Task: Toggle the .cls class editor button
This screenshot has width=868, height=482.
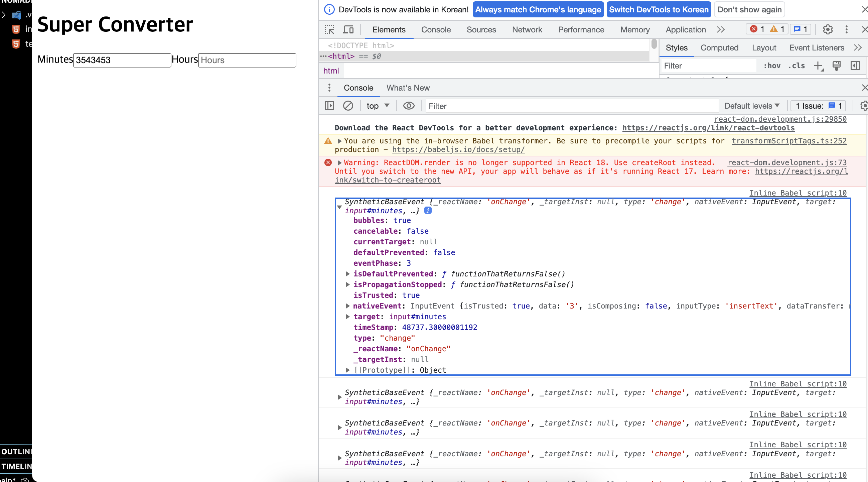Action: click(797, 66)
